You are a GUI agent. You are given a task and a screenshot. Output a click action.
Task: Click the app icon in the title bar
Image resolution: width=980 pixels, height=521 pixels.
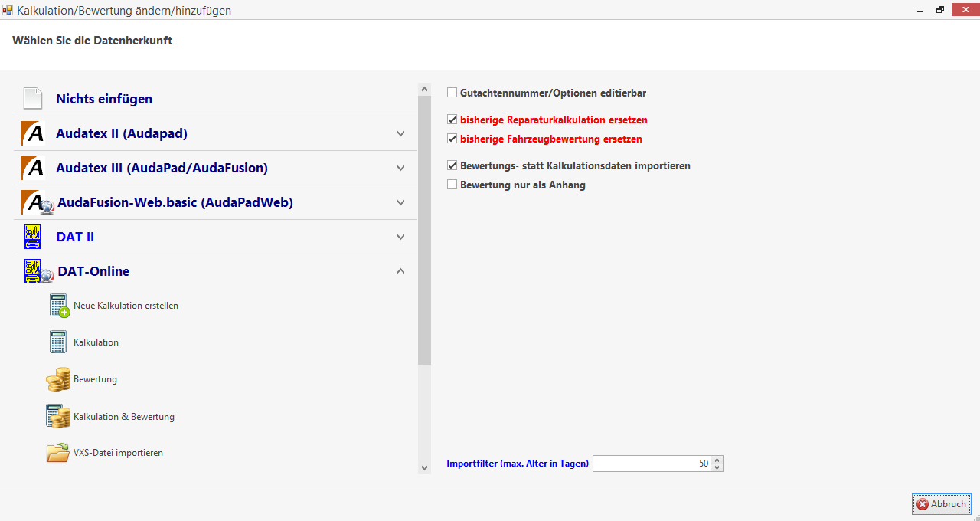[8, 10]
